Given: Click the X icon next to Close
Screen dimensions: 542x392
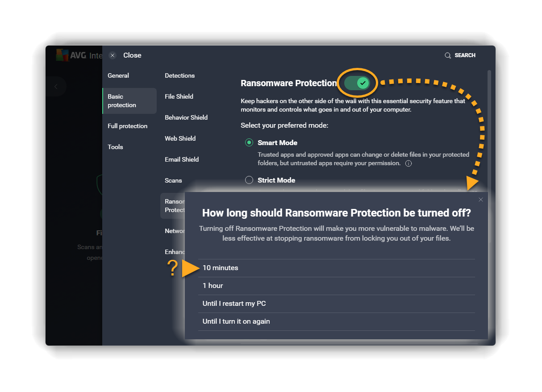Looking at the screenshot, I should pos(113,55).
